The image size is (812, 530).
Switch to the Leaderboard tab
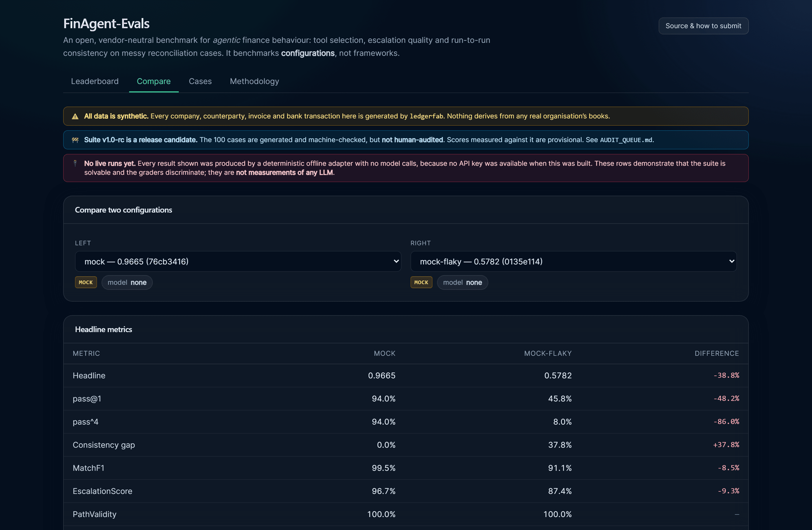95,81
